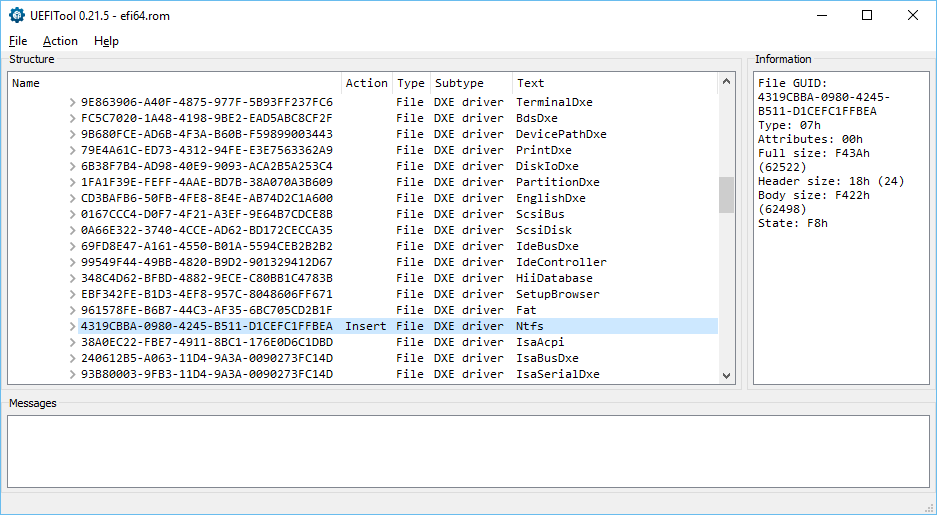
Task: Expand the HiiDatabase tree row
Action: (x=72, y=278)
